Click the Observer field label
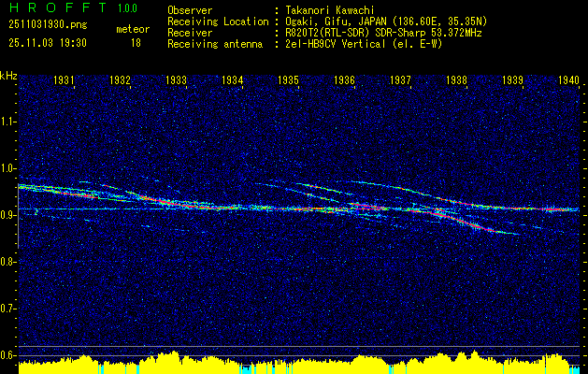Screen dimensions: 588x374 [190, 10]
